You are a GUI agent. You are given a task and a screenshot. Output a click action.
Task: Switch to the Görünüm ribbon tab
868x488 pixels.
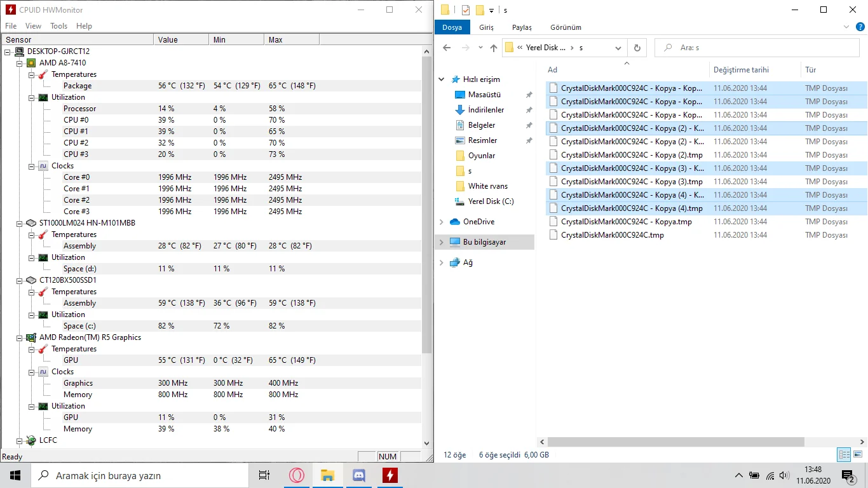tap(566, 27)
